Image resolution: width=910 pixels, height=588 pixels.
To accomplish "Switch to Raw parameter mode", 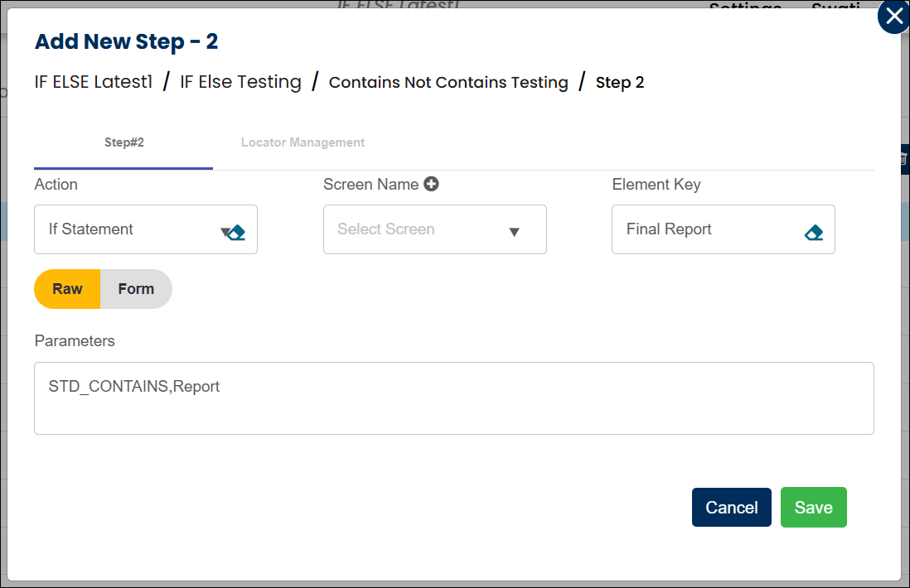I will [67, 289].
